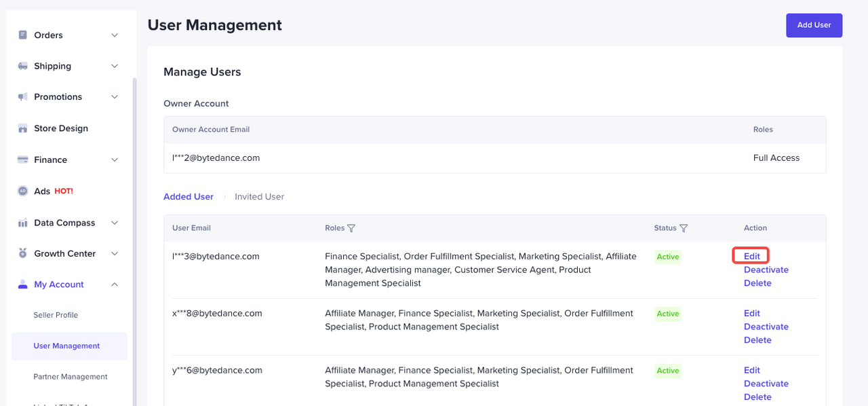Open Seller Profile in sidebar

pos(56,315)
